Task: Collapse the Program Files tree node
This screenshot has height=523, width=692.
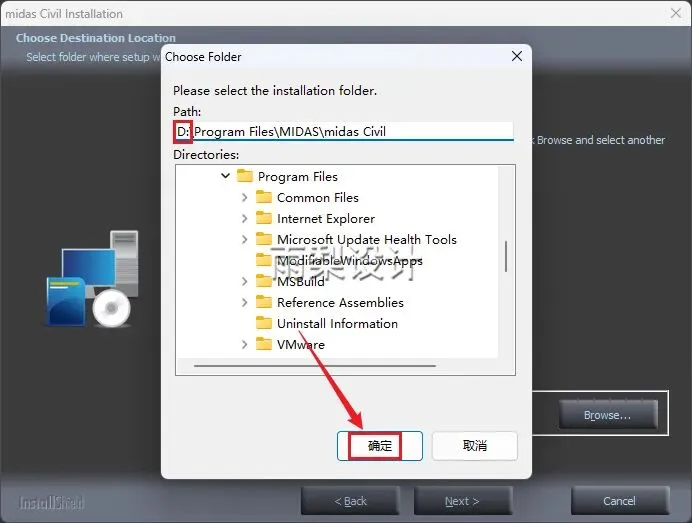Action: click(x=226, y=176)
